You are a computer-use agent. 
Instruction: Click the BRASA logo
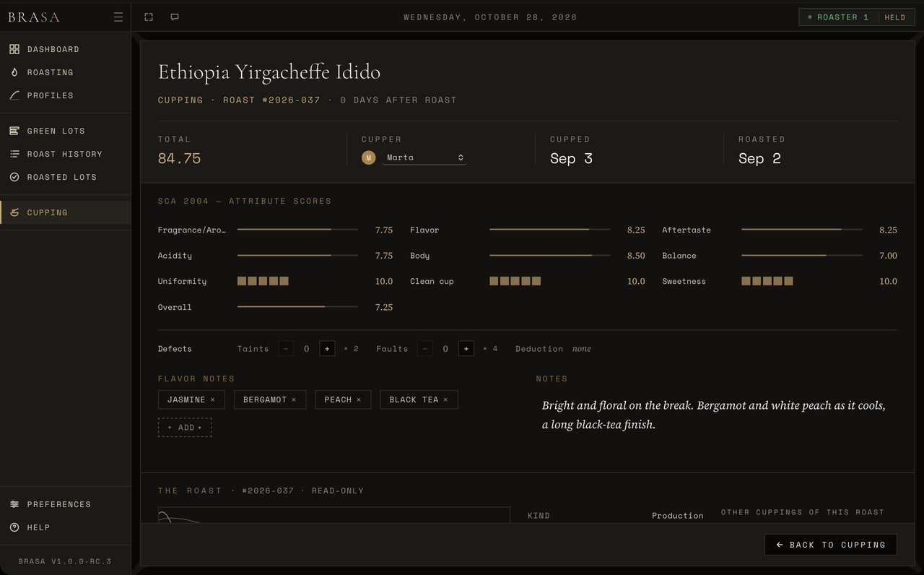(34, 17)
